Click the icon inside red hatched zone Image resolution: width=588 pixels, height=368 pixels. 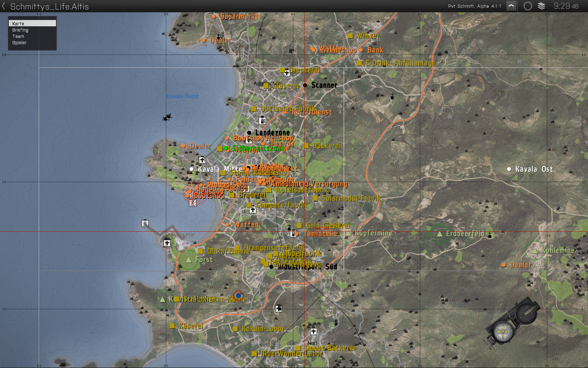192,203
